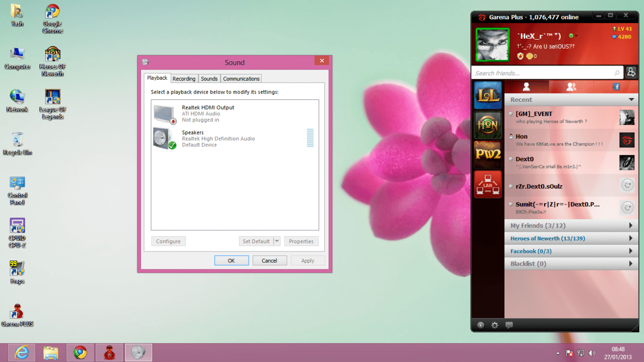Open the HoN game icon in Garena sidebar

(488, 125)
